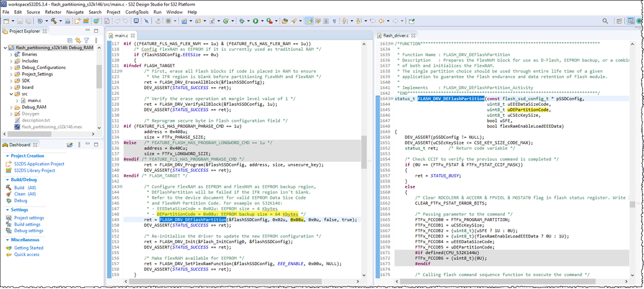
Task: Click Project settings link in Dashboard
Action: (x=29, y=218)
